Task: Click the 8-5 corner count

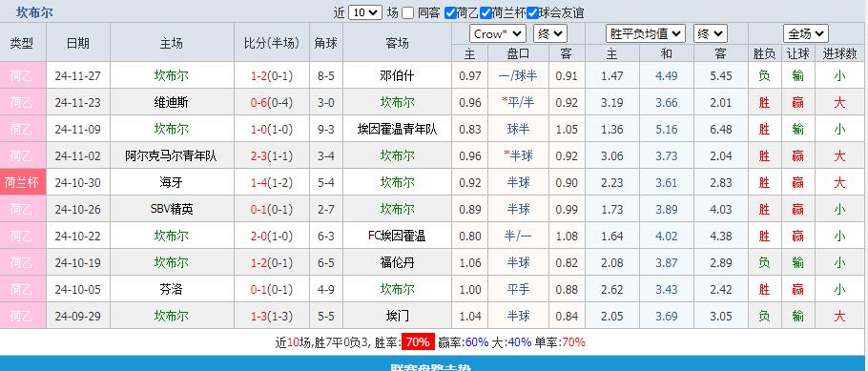Action: (x=326, y=76)
